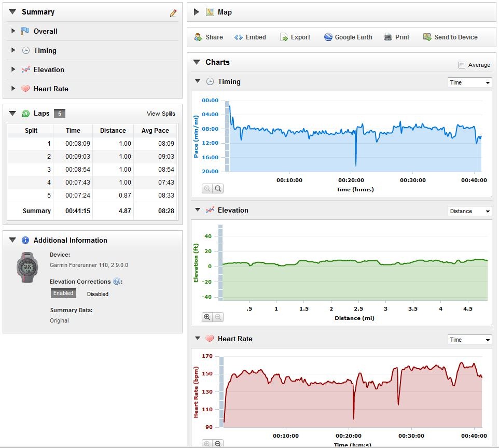Click the pencil edit icon in Summary

173,13
